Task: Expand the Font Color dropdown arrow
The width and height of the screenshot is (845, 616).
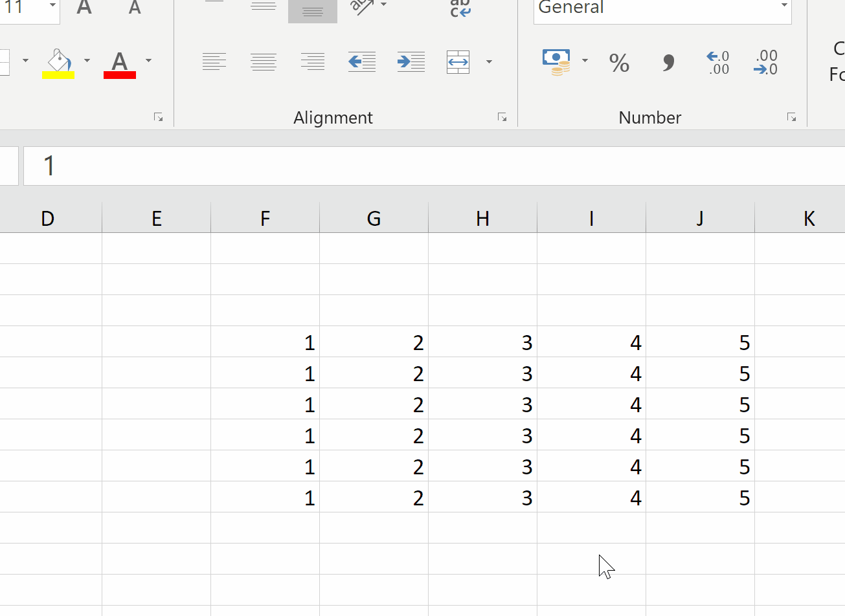Action: point(148,61)
